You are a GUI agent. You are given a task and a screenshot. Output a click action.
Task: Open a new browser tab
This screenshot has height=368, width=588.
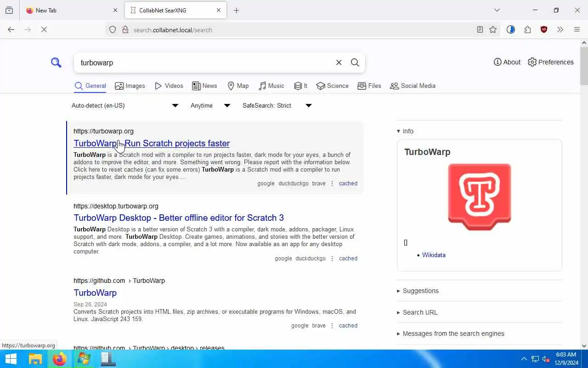(x=236, y=10)
